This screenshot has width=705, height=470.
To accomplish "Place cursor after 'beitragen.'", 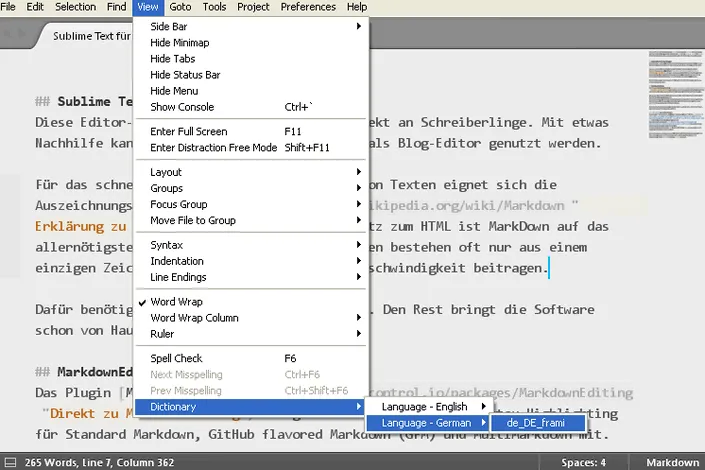I will coord(549,269).
